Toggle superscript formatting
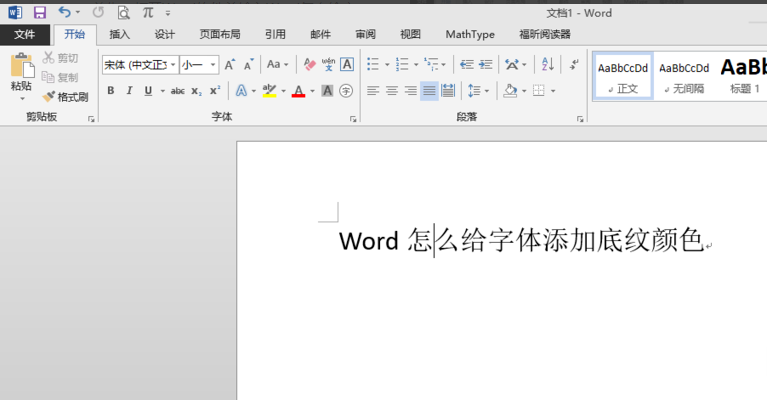The image size is (767, 400). 215,90
